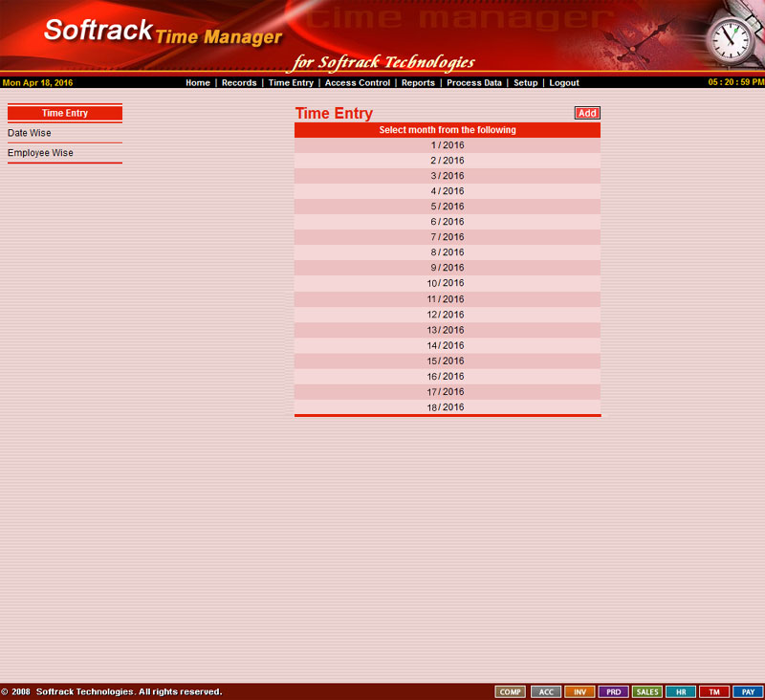Click the COMP module badge in footer
This screenshot has width=765, height=700.
point(511,691)
